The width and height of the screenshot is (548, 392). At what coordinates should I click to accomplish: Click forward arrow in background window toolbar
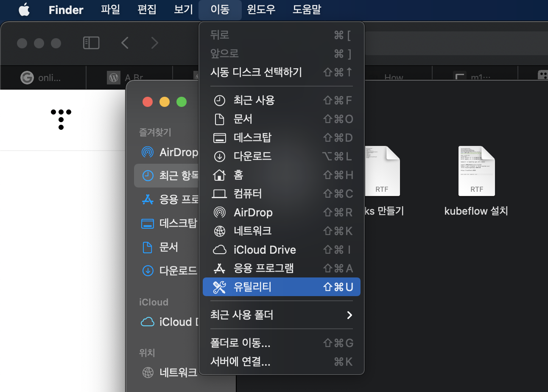pyautogui.click(x=155, y=43)
